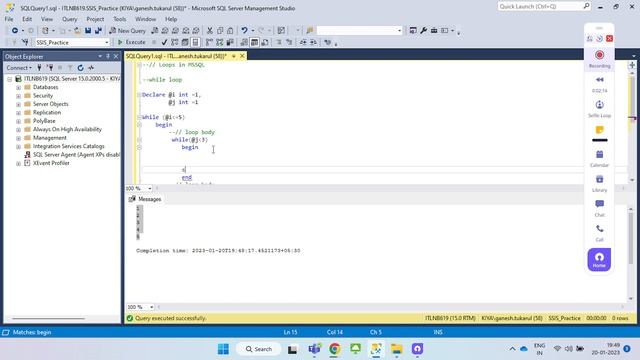Click the Cut scissors icon
This screenshot has height=360, width=640.
pos(210,31)
